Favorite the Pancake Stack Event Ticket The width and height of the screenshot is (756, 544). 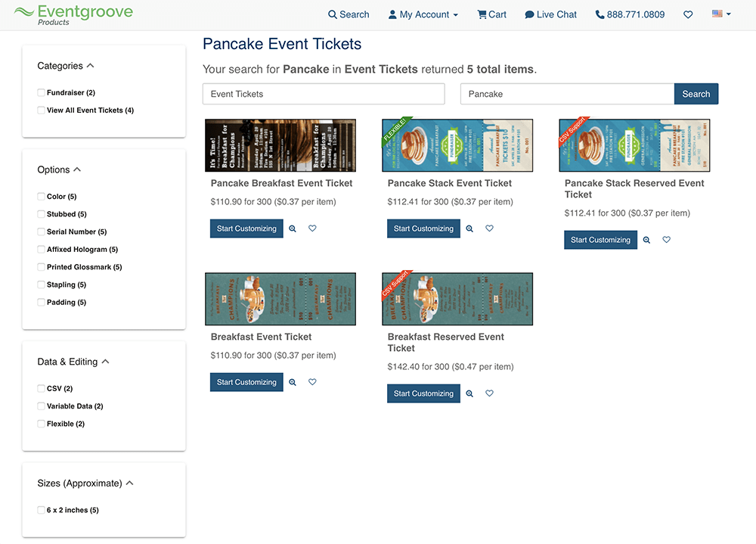point(489,228)
